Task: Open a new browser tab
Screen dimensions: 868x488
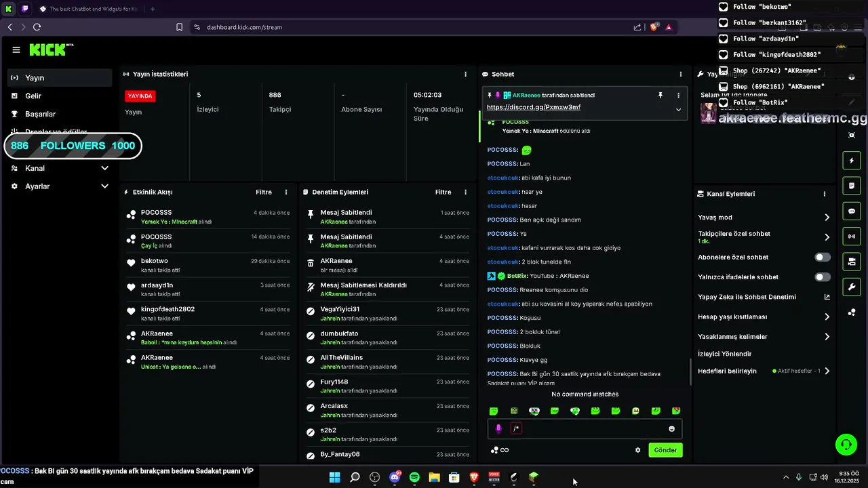Action: coord(153,9)
